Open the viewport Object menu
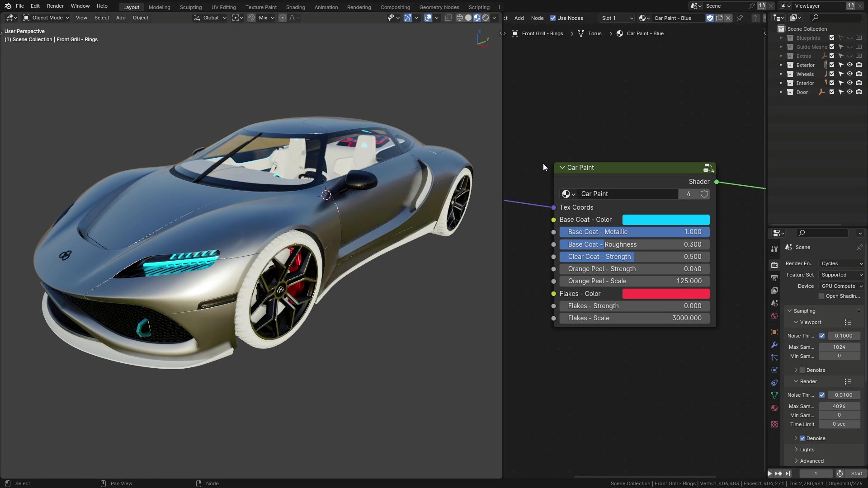Screen dimensions: 868x488 (140, 18)
